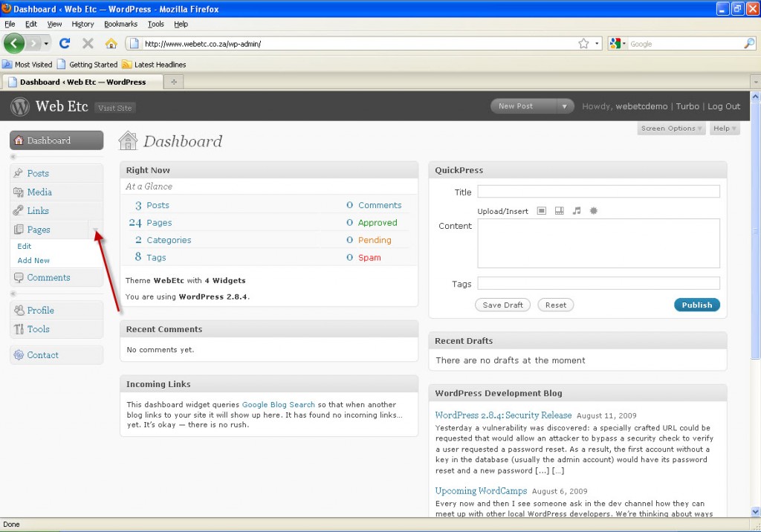This screenshot has height=532, width=761.
Task: Click the Tools icon in sidebar
Action: point(19,328)
